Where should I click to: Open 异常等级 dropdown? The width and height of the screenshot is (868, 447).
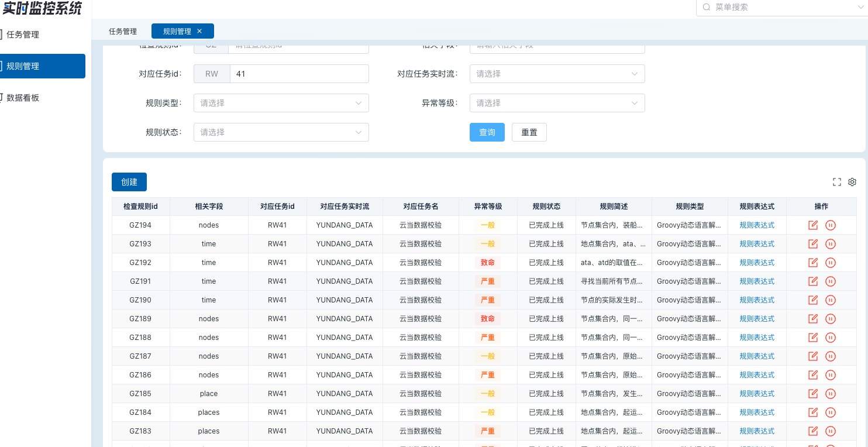pos(557,103)
